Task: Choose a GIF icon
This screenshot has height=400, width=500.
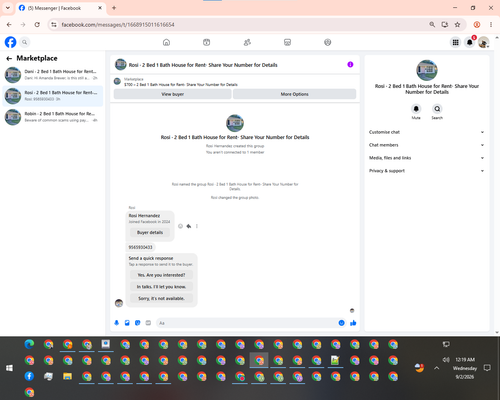Action: (x=148, y=323)
